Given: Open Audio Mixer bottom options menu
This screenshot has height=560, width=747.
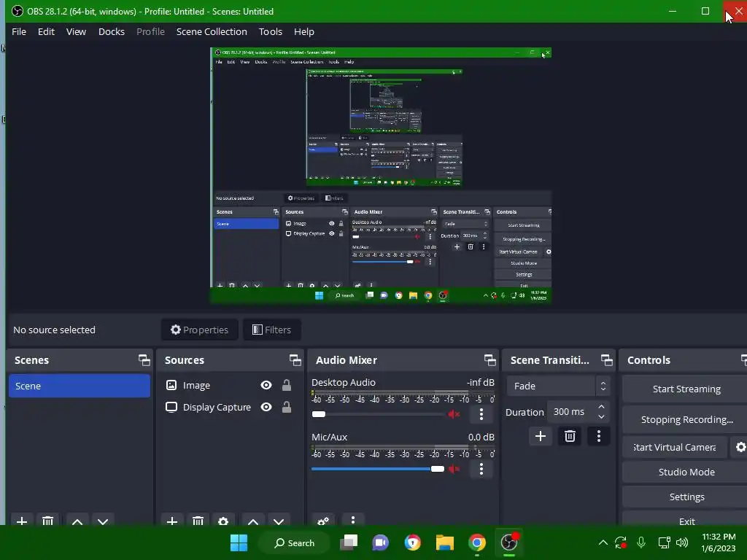Looking at the screenshot, I should tap(353, 520).
